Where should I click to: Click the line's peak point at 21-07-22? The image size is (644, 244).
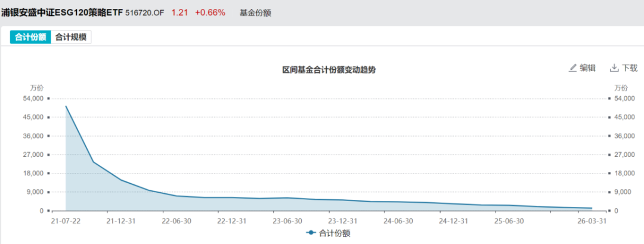[66, 106]
